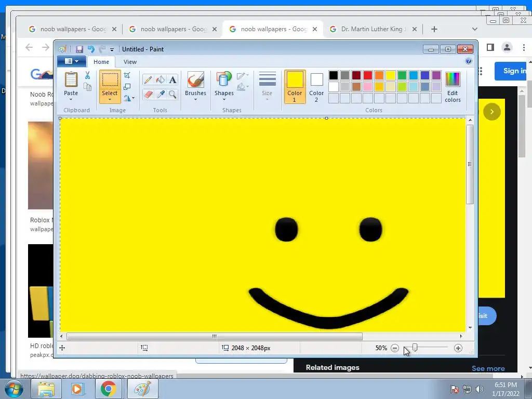
Task: Pick the red color swatch
Action: pyautogui.click(x=367, y=75)
